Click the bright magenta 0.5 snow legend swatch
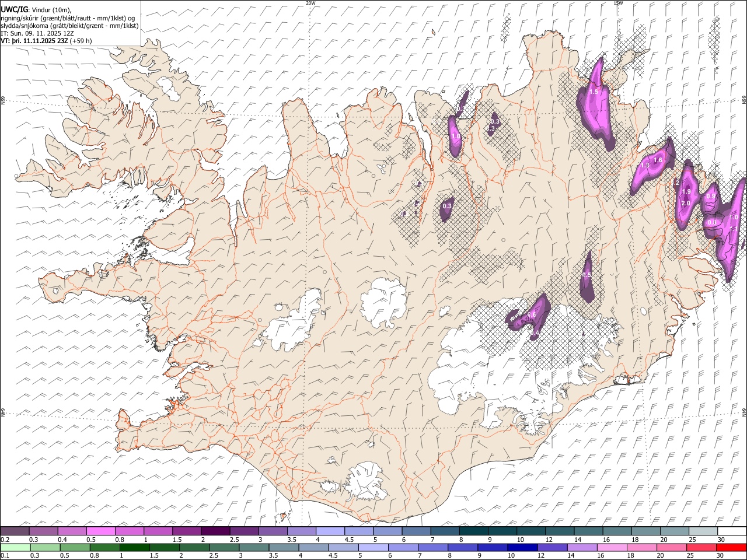 tap(101, 531)
